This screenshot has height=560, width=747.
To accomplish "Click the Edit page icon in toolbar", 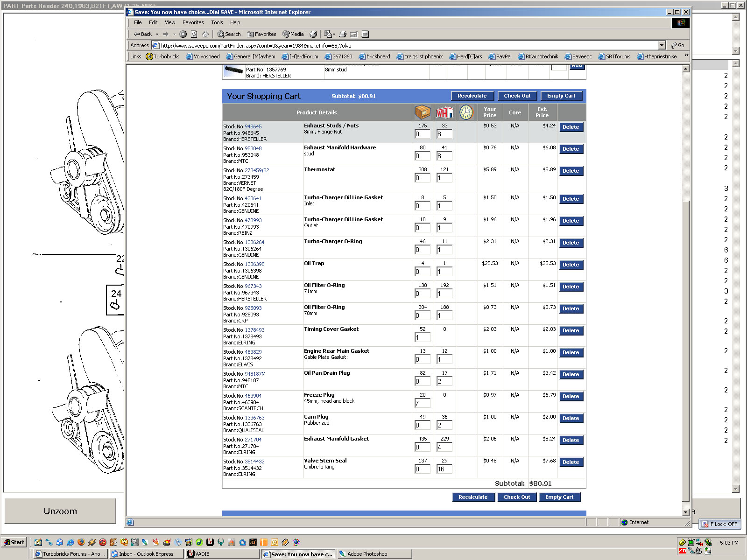I will coord(354,34).
